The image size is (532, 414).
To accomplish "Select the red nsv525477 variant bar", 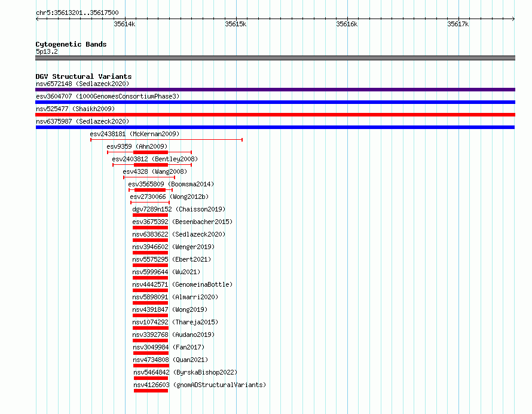I will 275,115.
